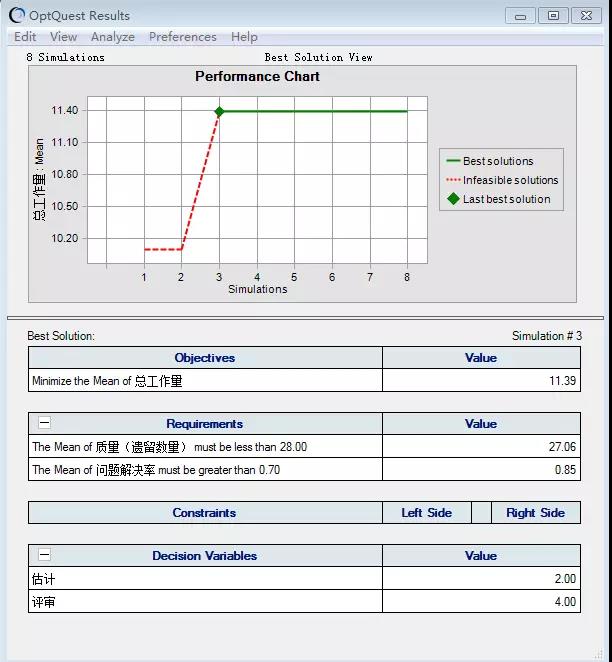
Task: Select the 估计 decision variable row
Action: click(205, 579)
